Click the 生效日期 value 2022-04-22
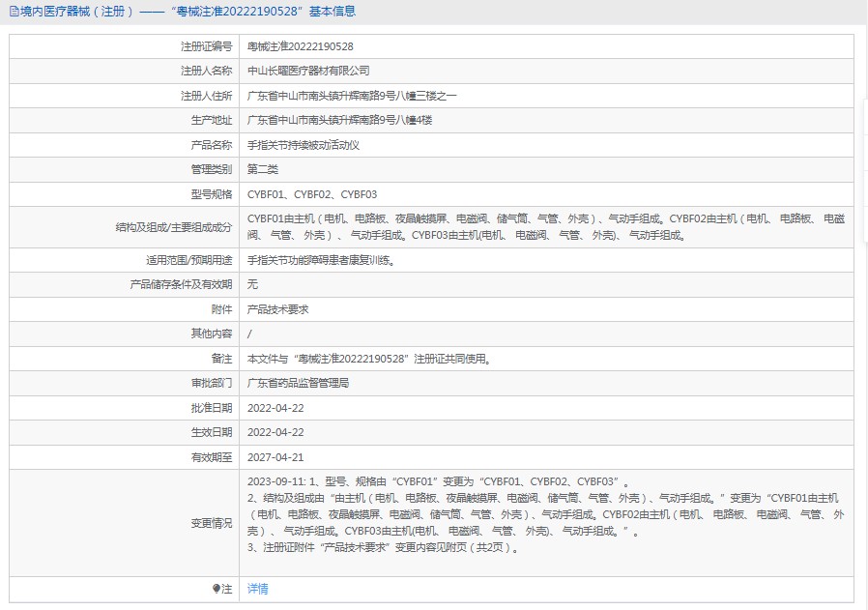Screen dimensions: 868x610 coord(275,432)
